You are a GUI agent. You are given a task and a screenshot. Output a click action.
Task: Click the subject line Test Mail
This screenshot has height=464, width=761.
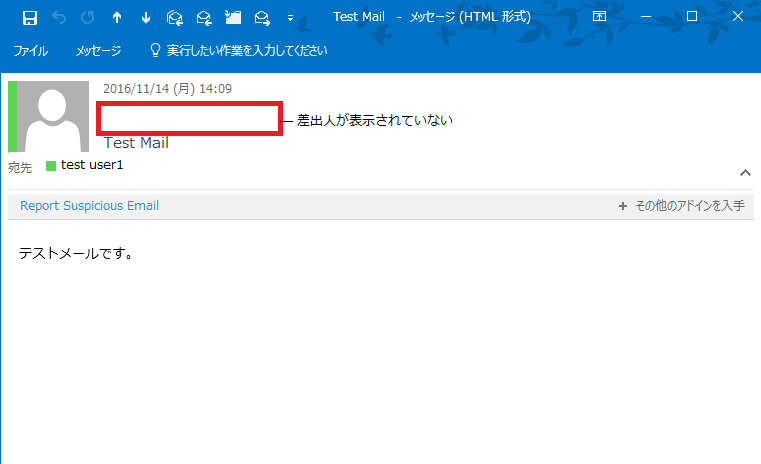coord(136,143)
